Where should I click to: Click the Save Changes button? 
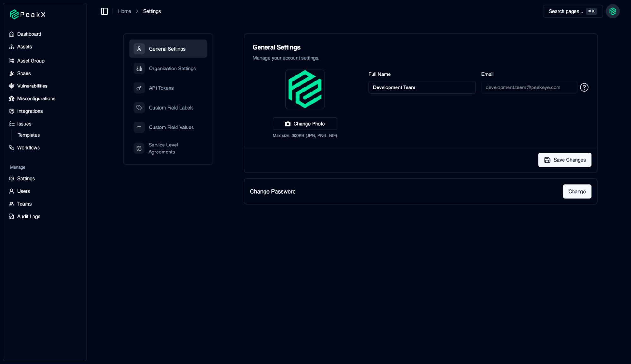tap(564, 160)
